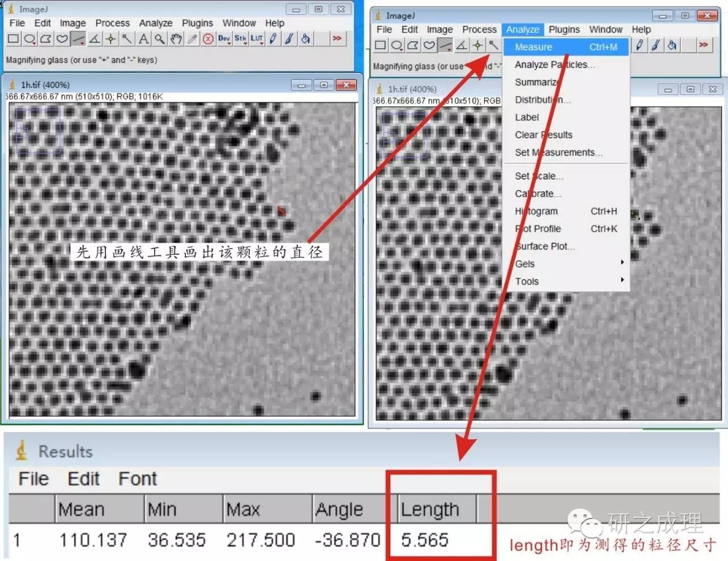Select Freehand tool in ImageJ window with Analyze open

pos(429,45)
